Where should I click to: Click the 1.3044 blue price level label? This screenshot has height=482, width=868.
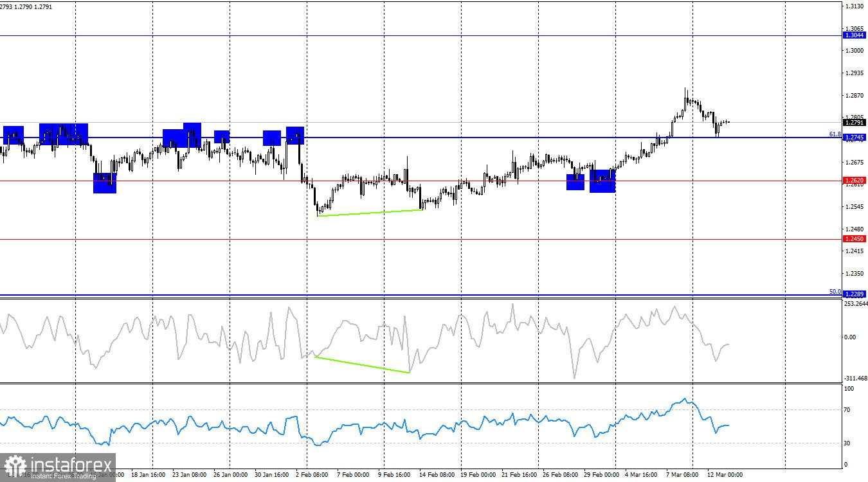[854, 35]
